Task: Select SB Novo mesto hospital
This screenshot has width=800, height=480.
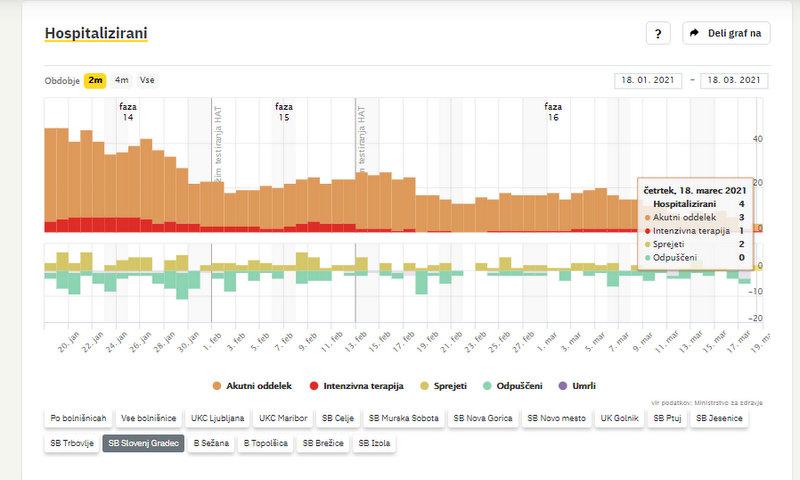Action: pyautogui.click(x=559, y=418)
